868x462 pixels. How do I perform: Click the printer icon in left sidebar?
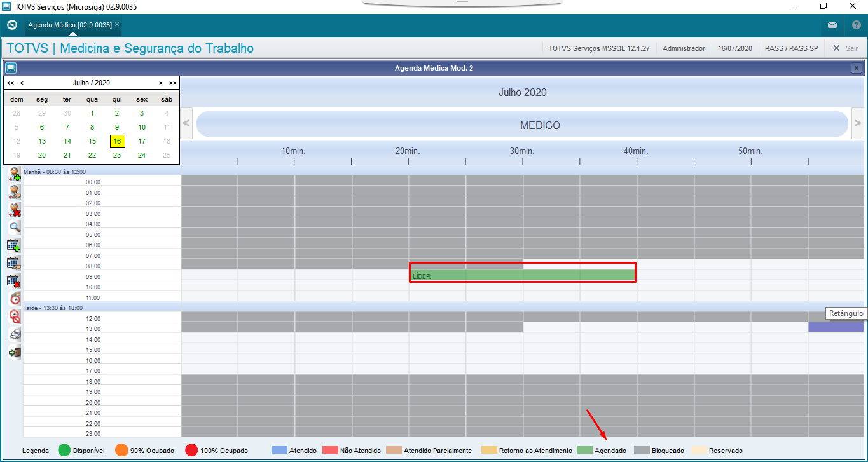click(x=15, y=334)
